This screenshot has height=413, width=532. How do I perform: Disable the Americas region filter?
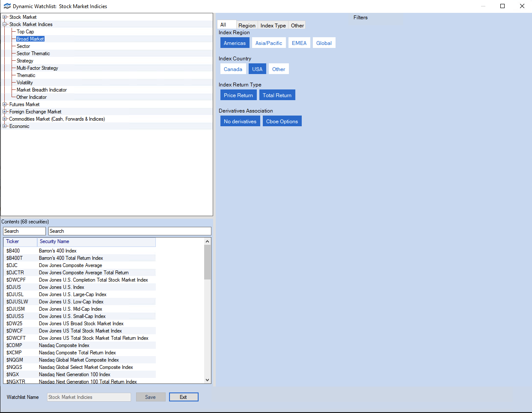tap(235, 42)
